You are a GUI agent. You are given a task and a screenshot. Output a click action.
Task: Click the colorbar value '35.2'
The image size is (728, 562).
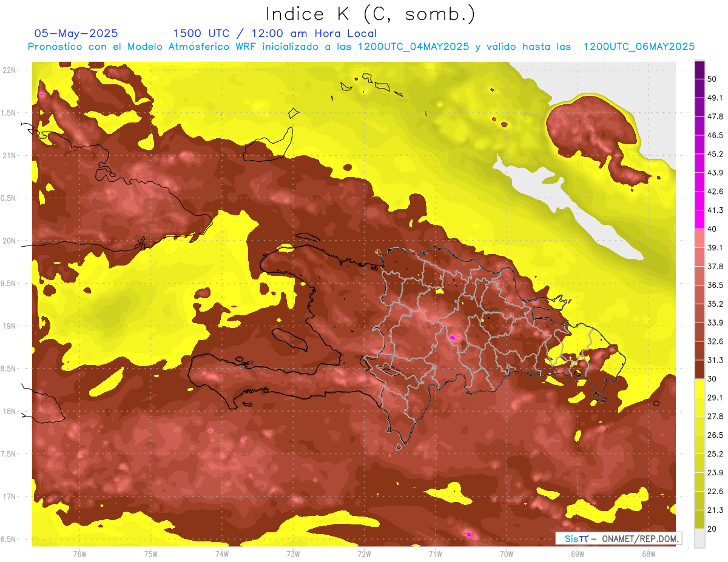click(715, 304)
